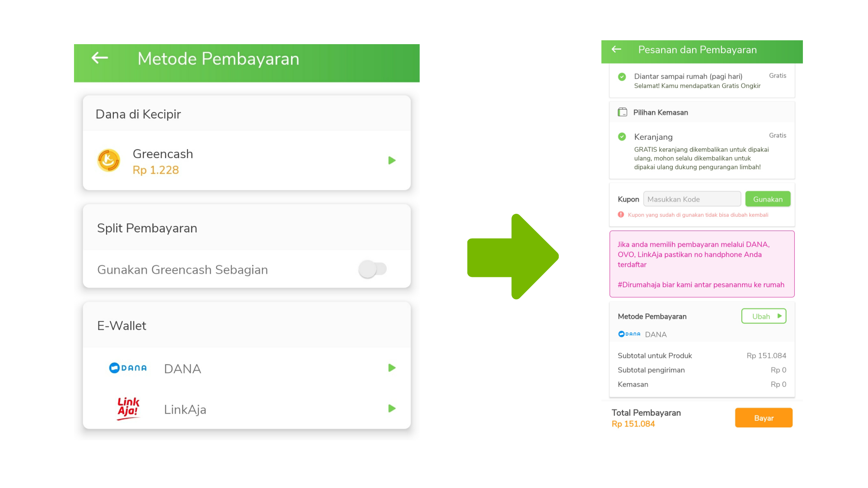This screenshot has width=868, height=488.
Task: Tap the Greencash coin icon
Action: [108, 160]
